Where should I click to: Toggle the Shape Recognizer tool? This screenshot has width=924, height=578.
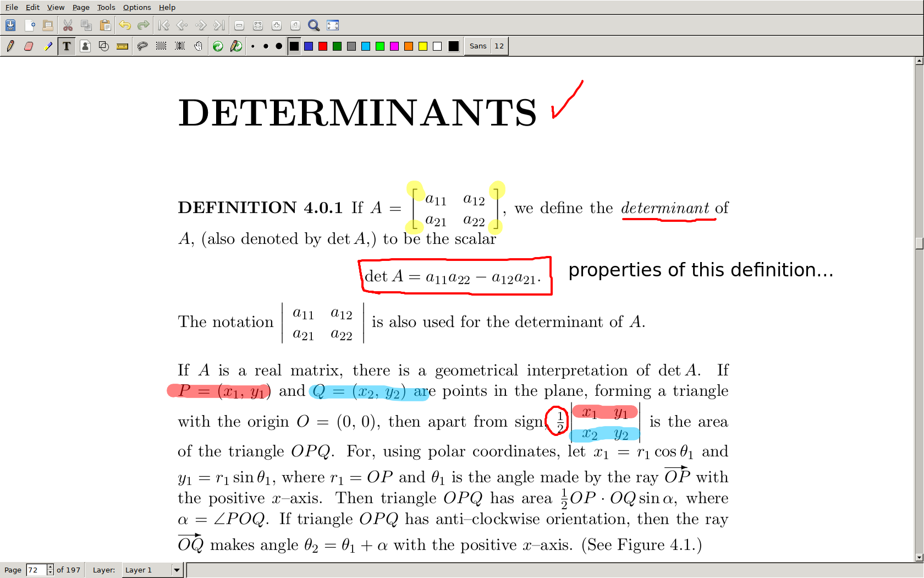tap(104, 46)
